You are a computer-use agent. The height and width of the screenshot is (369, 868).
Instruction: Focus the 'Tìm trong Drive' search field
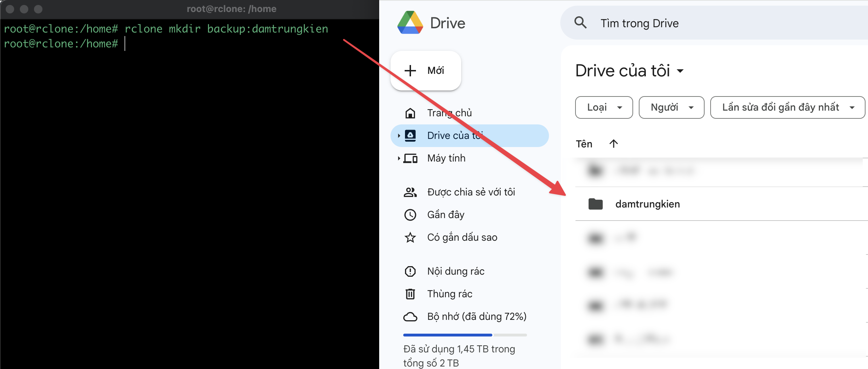coord(714,23)
